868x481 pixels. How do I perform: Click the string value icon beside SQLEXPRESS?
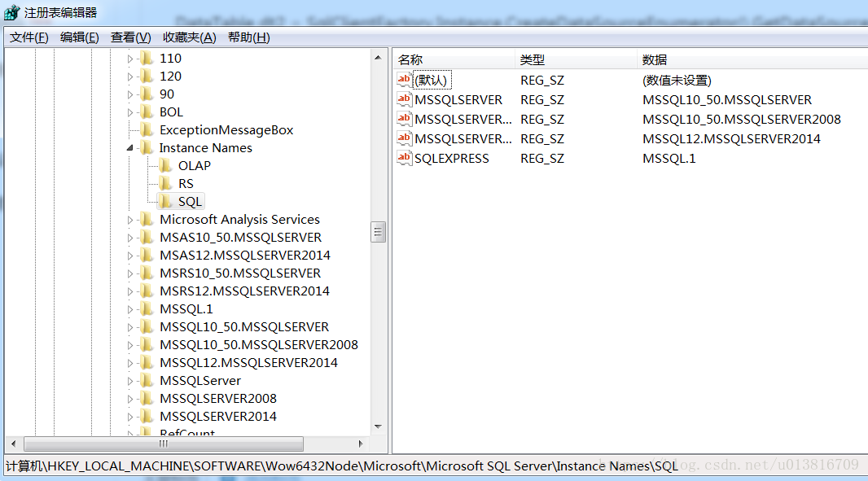tap(405, 158)
